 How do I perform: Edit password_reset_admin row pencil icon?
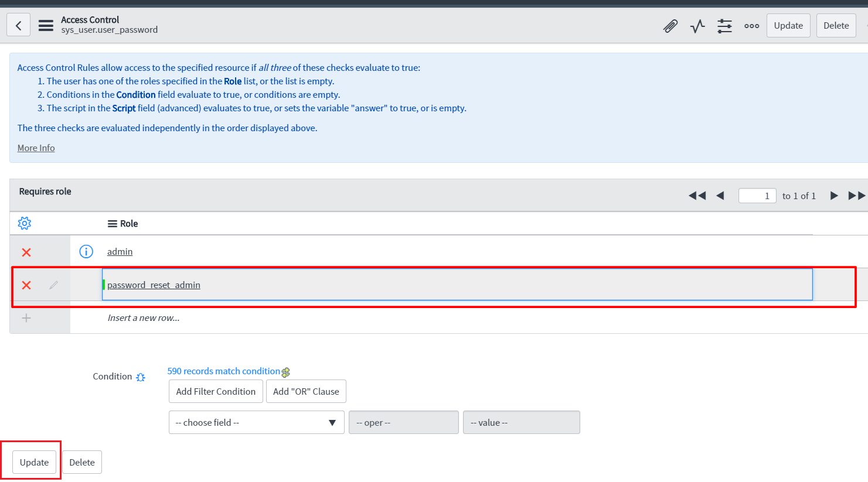pyautogui.click(x=53, y=285)
